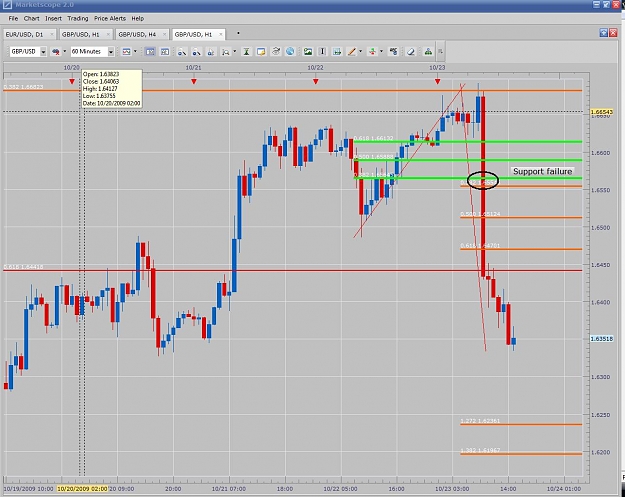Click the icon left of the globe

[275, 51]
